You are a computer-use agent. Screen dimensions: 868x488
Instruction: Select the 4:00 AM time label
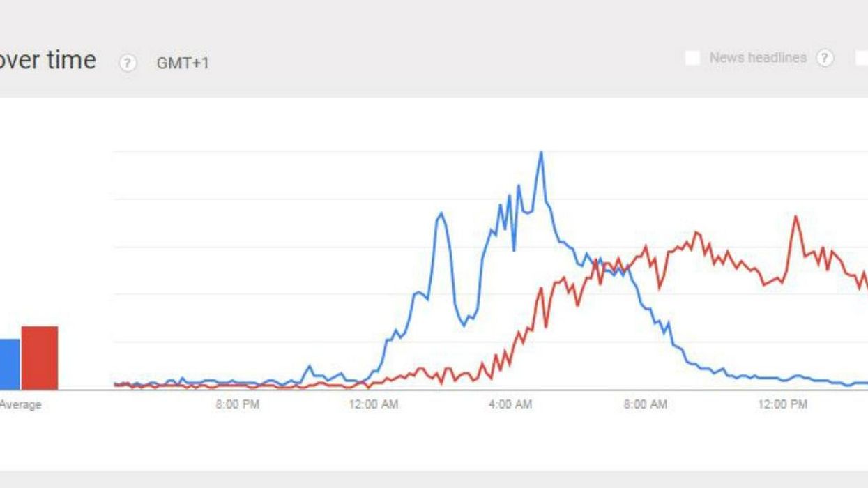pyautogui.click(x=510, y=404)
